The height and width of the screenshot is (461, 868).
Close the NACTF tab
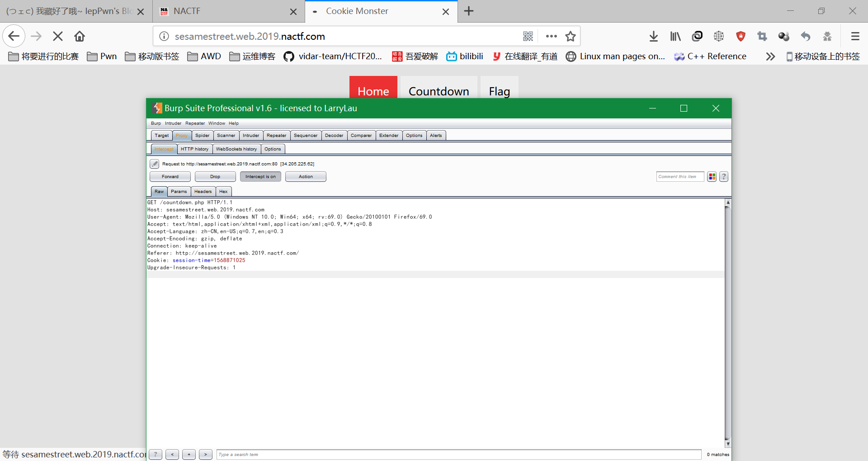pos(293,12)
